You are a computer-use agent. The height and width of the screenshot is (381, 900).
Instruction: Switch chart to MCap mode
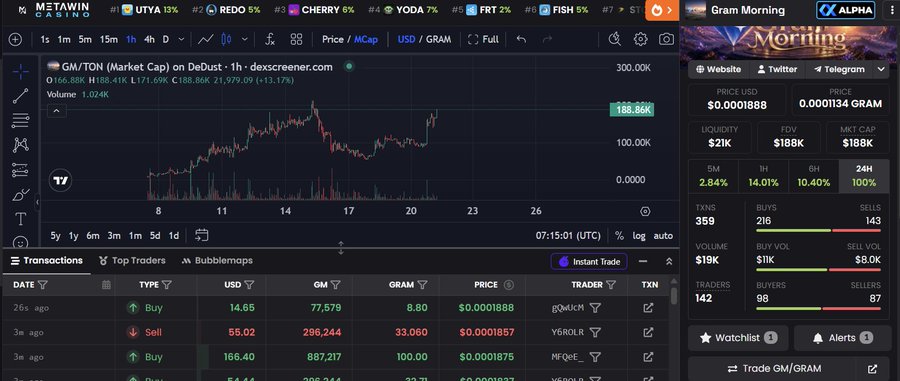point(366,40)
